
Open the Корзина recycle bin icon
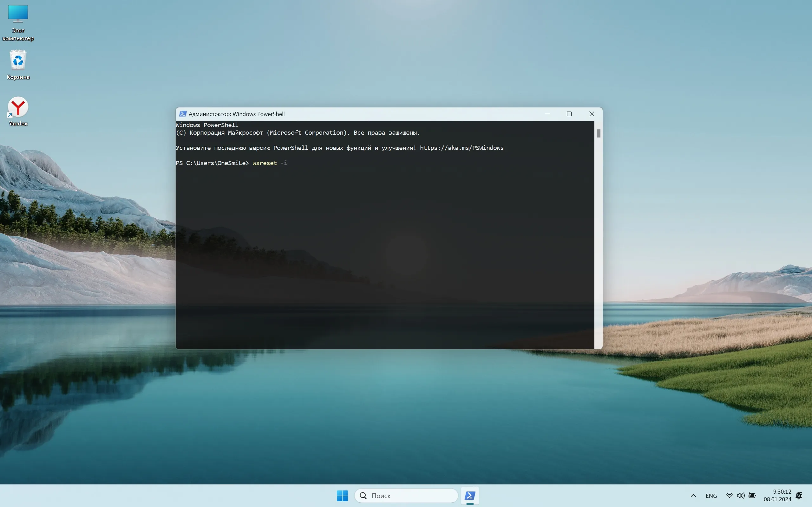18,60
